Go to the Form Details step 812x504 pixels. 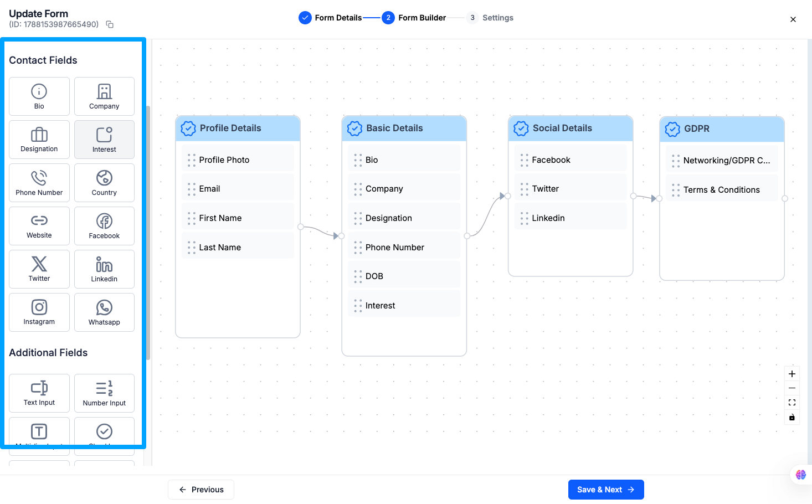click(x=330, y=18)
